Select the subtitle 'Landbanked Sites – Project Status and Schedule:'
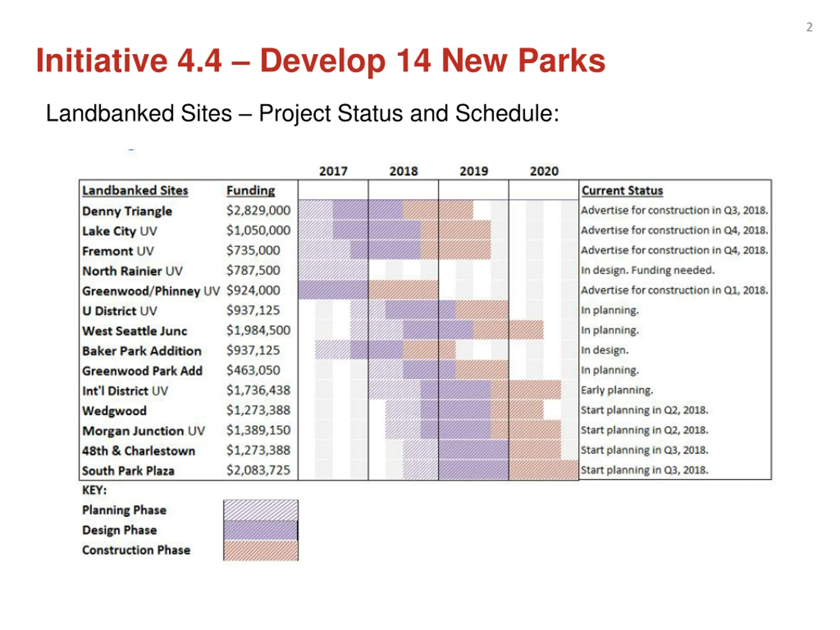 point(302,113)
